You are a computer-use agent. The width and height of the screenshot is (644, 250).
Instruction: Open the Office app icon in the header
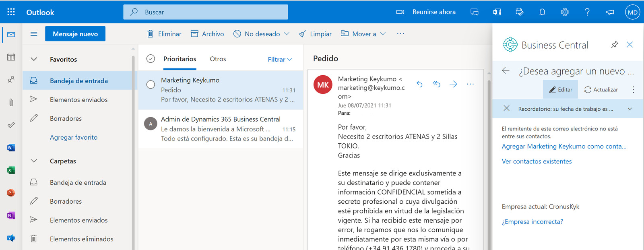pyautogui.click(x=497, y=12)
